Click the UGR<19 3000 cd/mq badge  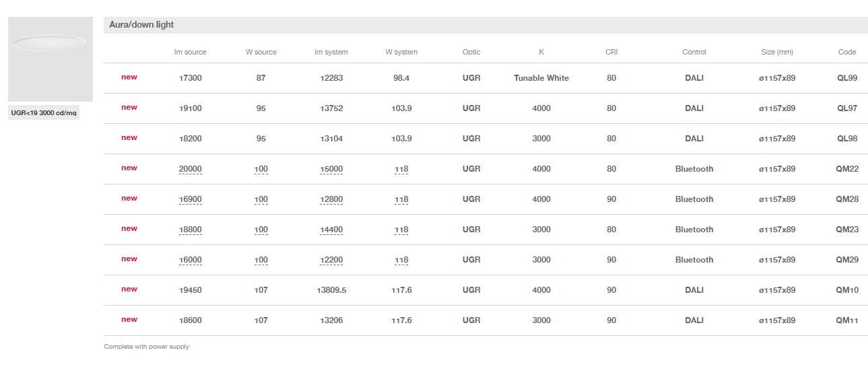44,113
